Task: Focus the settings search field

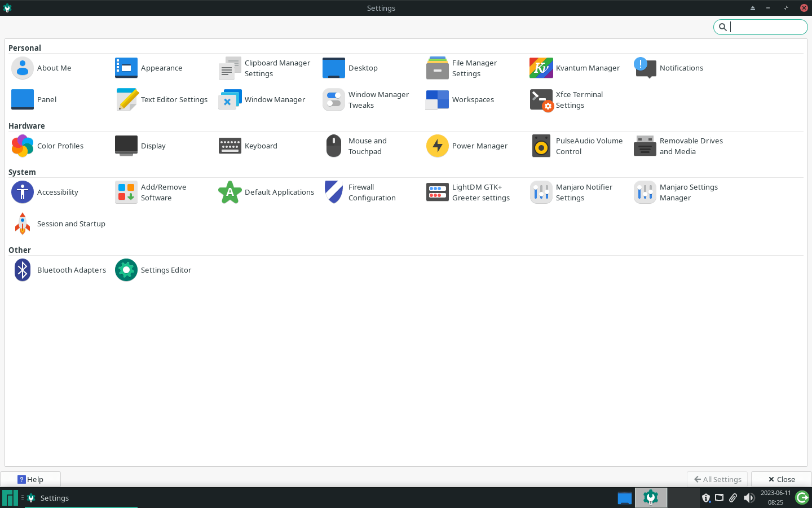Action: [x=761, y=27]
